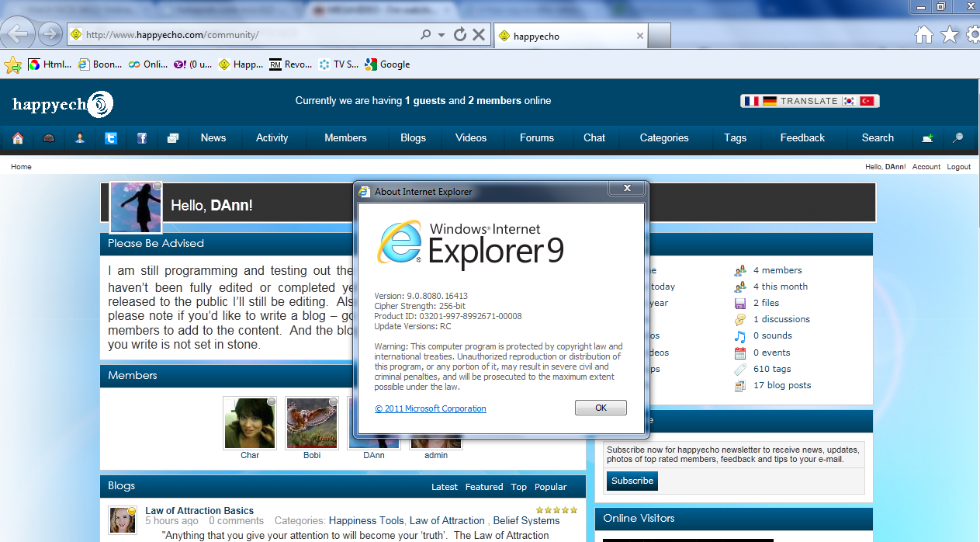
Task: Open the 17 blog posts stat link
Action: [x=782, y=385]
